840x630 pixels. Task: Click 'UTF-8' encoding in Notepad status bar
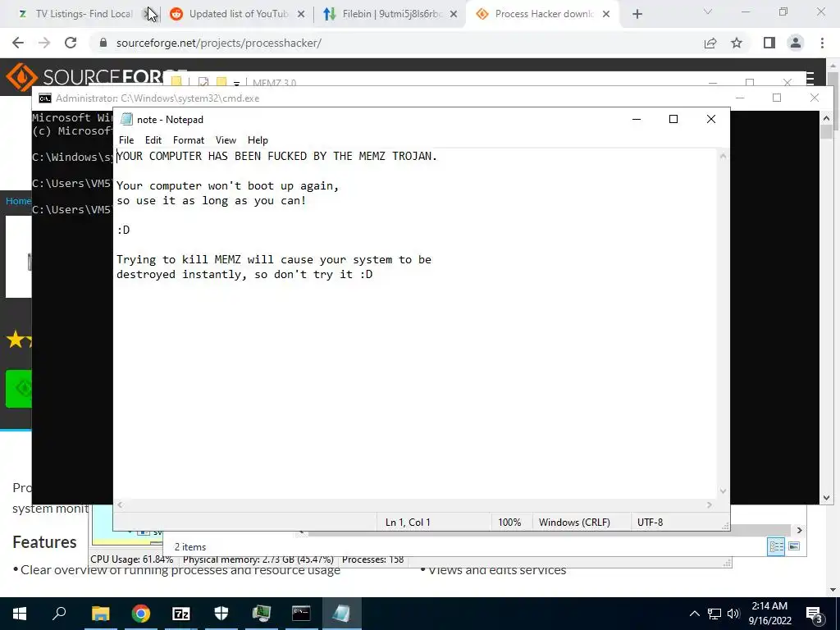650,523
